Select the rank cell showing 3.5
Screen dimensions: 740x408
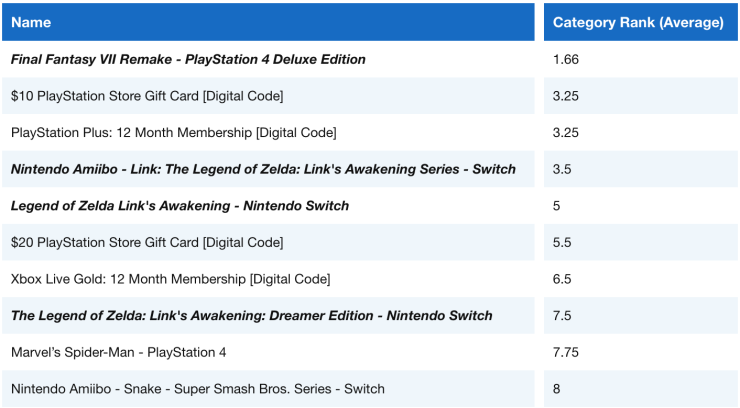[x=562, y=169]
